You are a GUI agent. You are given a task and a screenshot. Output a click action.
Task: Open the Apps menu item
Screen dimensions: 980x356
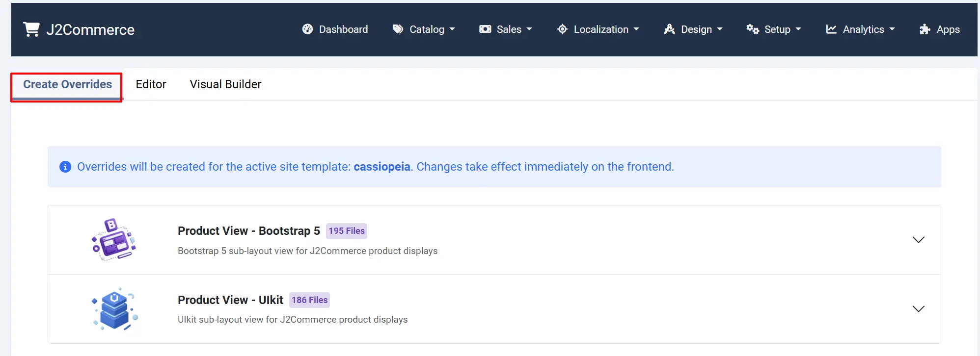[939, 29]
